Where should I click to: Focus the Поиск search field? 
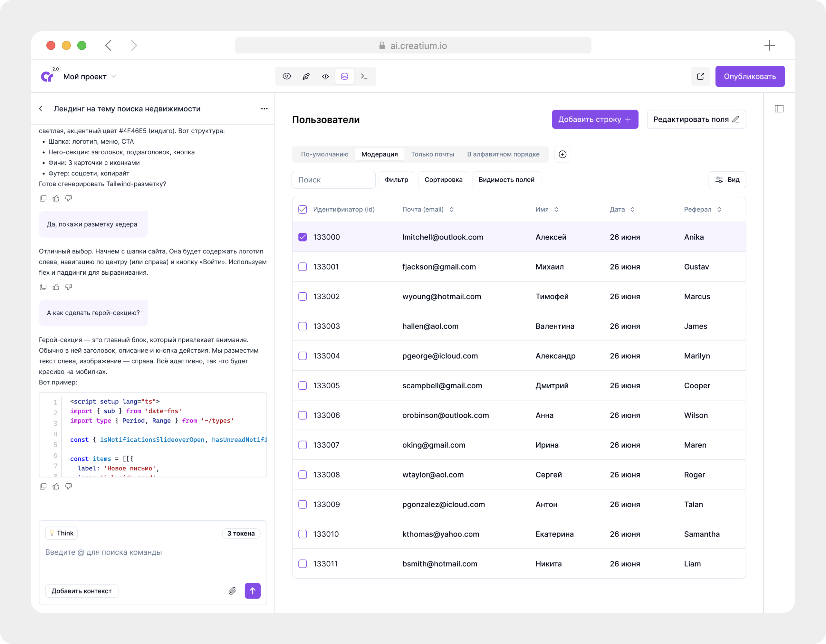[333, 180]
